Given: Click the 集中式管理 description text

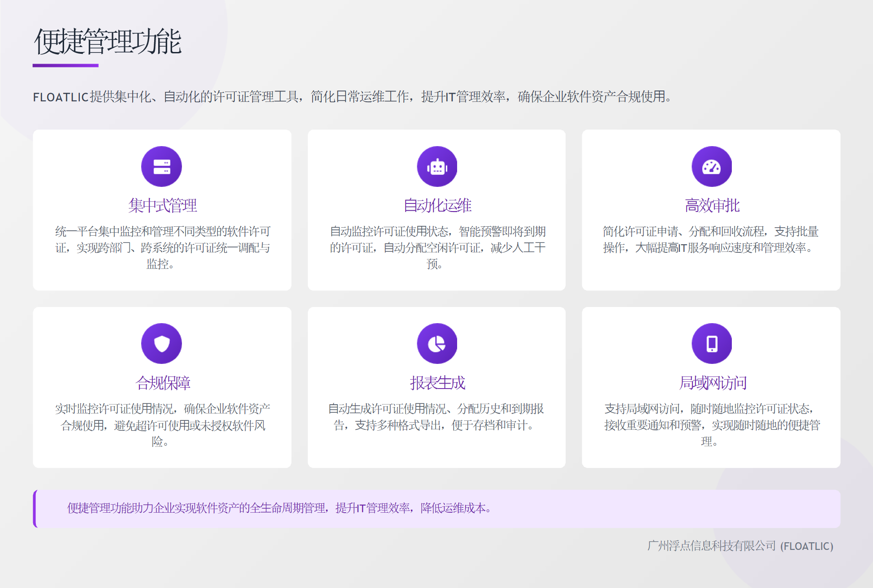Looking at the screenshot, I should tap(162, 247).
